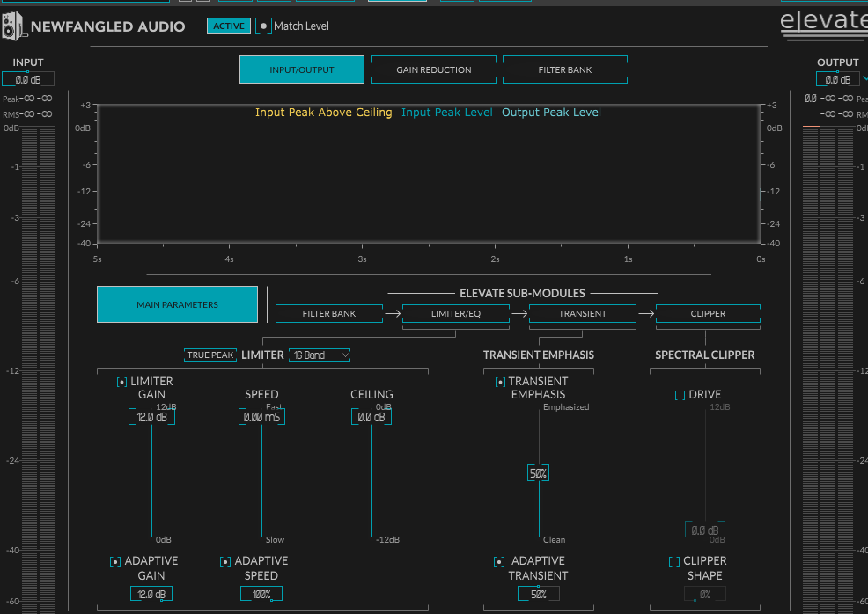The height and width of the screenshot is (614, 868).
Task: Click the Output Peak Level legend
Action: [x=551, y=113]
